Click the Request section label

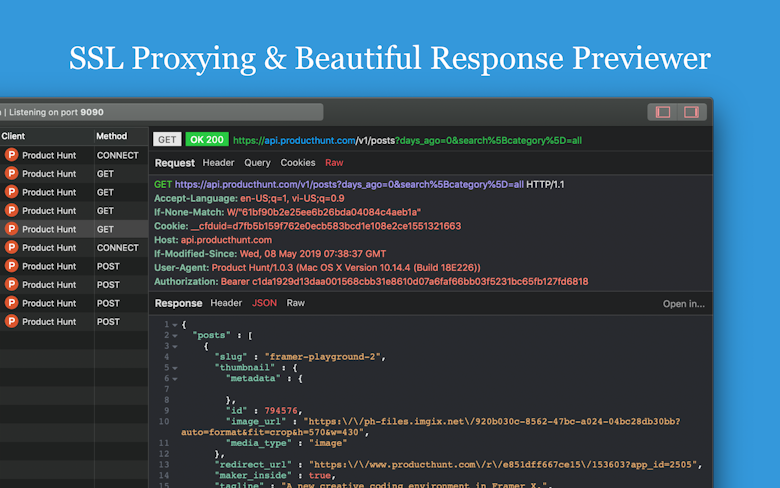[175, 163]
